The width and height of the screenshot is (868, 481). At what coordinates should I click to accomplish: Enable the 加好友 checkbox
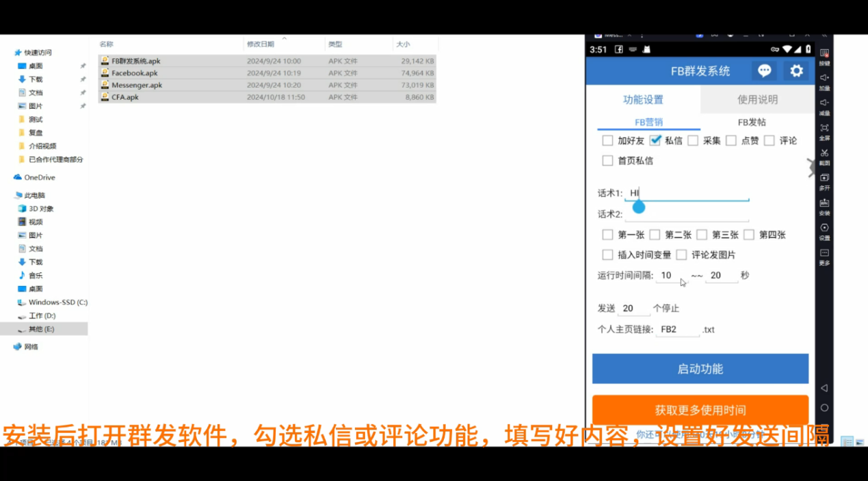pyautogui.click(x=607, y=140)
